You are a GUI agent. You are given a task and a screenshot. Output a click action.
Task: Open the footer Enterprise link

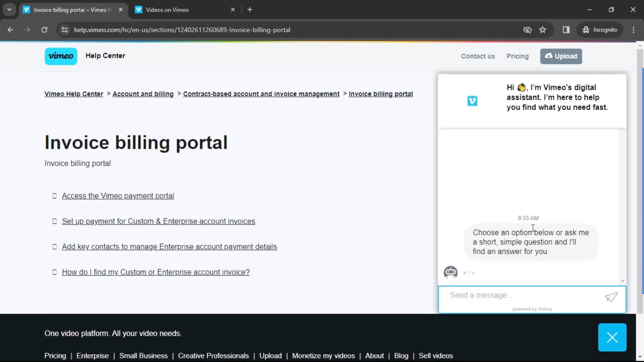coord(93,356)
